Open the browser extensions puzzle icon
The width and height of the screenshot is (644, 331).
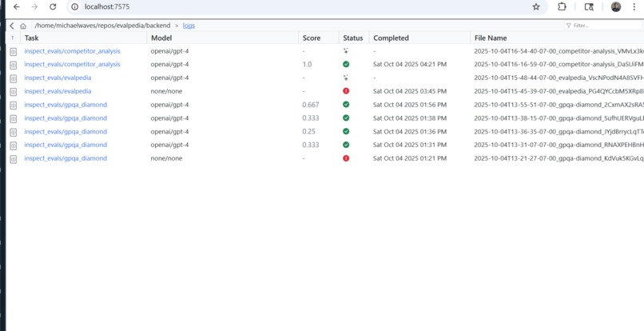click(x=562, y=7)
